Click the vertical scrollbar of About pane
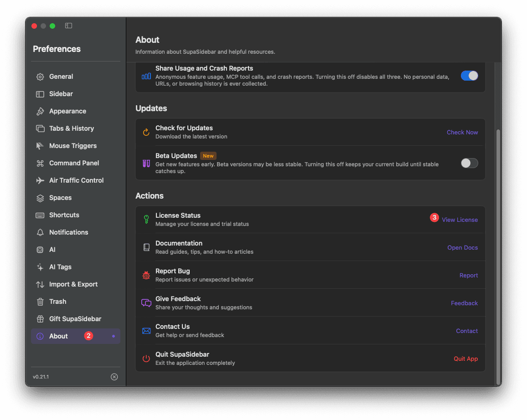Image resolution: width=527 pixels, height=420 pixels. click(498, 257)
